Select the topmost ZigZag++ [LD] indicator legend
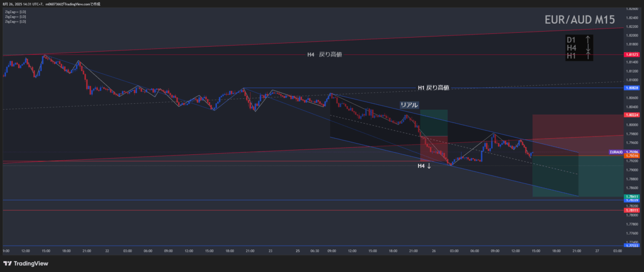644x272 pixels. tap(15, 11)
